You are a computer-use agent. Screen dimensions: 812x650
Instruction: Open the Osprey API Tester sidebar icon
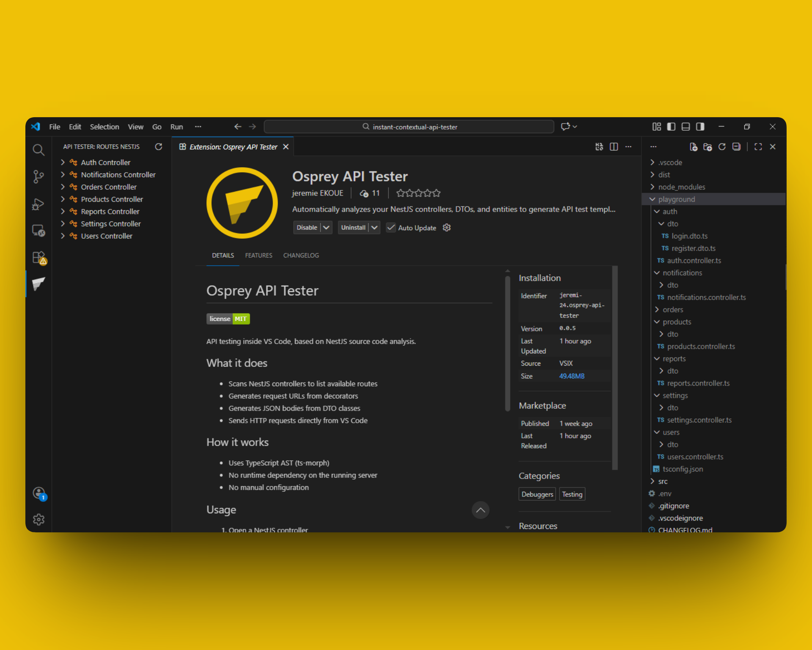pyautogui.click(x=38, y=284)
